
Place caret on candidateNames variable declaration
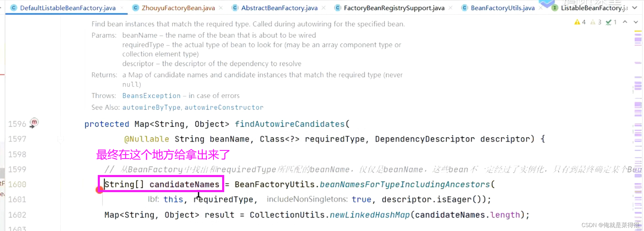pyautogui.click(x=184, y=184)
